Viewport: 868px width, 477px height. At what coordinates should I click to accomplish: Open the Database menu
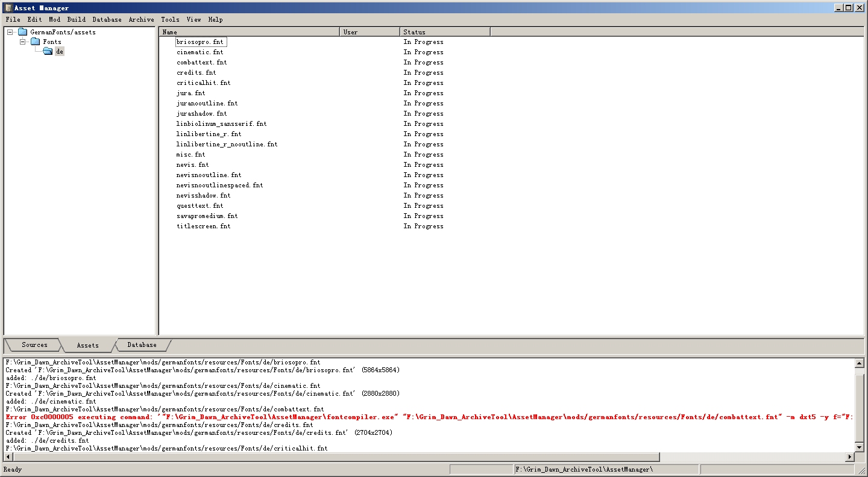107,19
